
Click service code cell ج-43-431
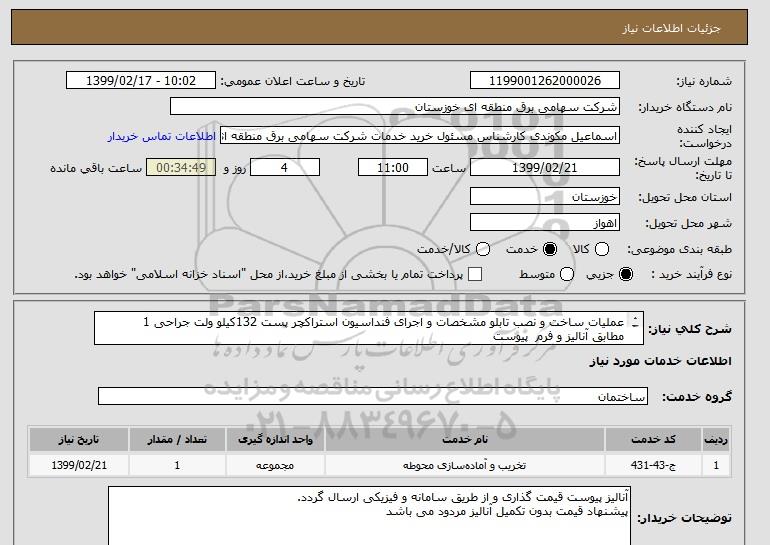653,465
